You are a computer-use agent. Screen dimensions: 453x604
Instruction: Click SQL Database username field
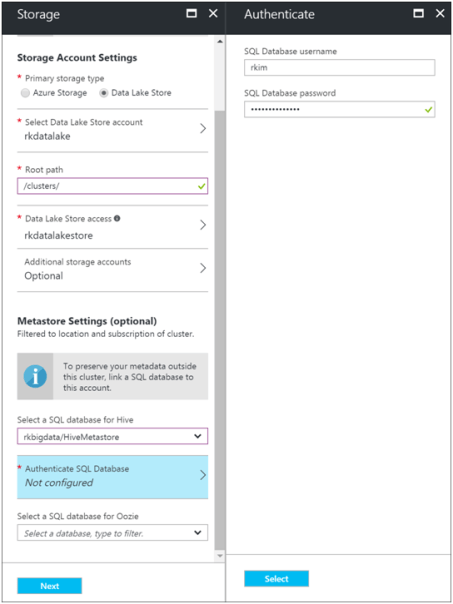point(340,67)
